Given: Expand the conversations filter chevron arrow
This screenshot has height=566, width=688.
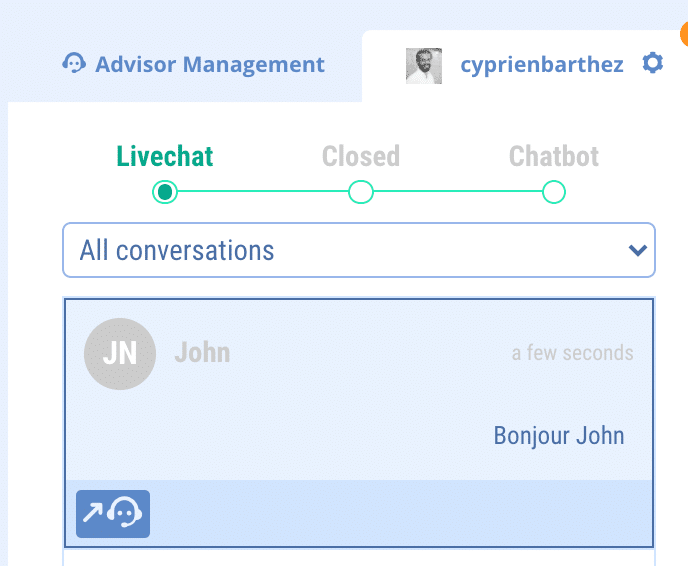Looking at the screenshot, I should 636,250.
